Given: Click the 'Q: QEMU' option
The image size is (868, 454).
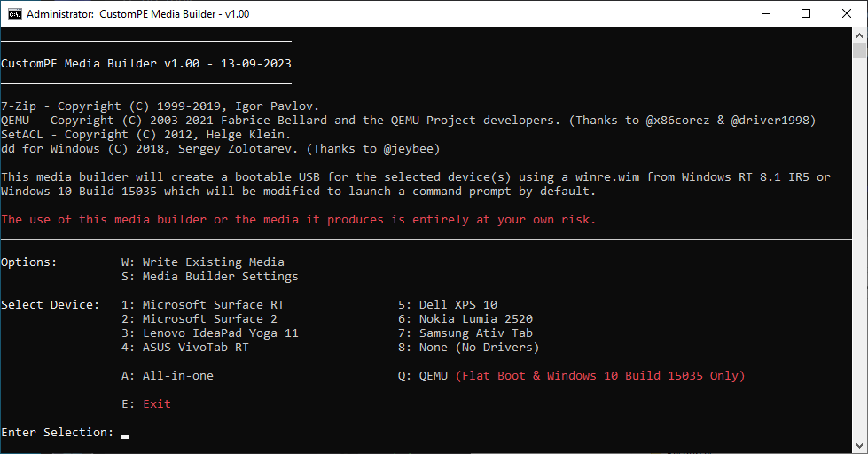Looking at the screenshot, I should (422, 375).
